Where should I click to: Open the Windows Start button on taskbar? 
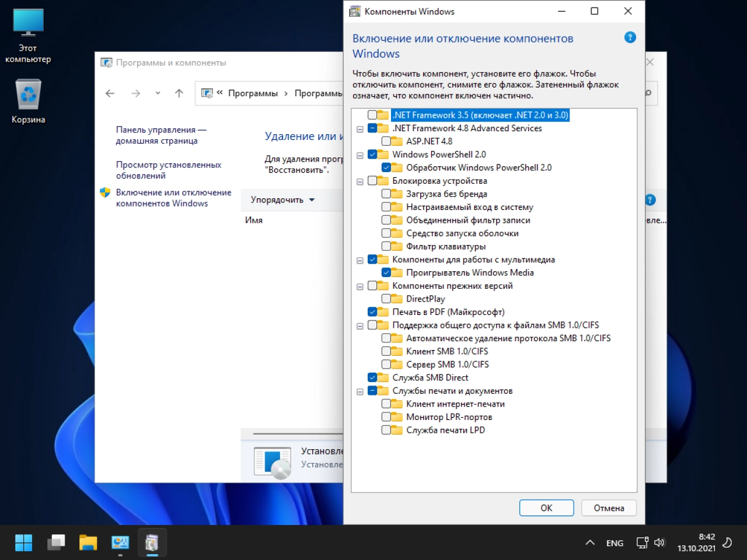(x=24, y=542)
